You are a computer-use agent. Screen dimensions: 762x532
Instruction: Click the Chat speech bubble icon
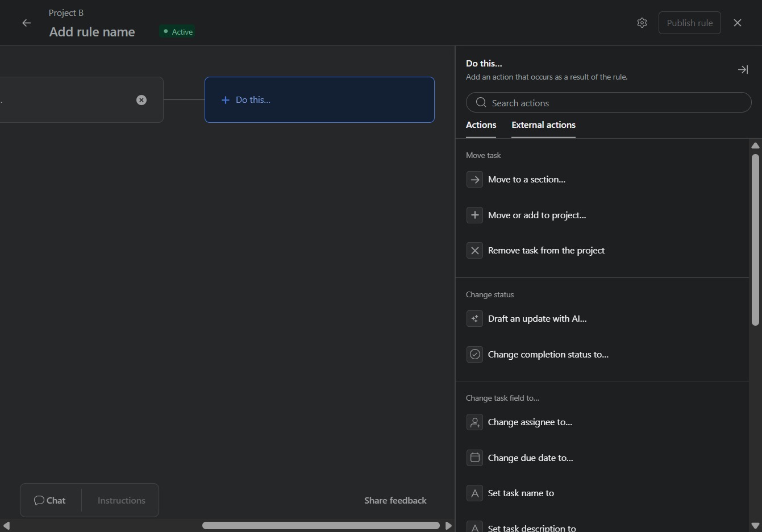tap(39, 500)
